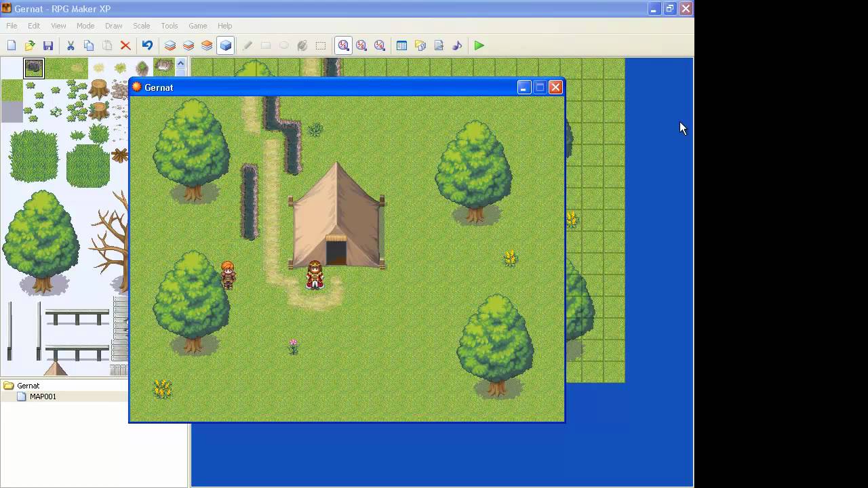Open the Database toolbar icon
Screen dimensions: 868x488
point(401,45)
